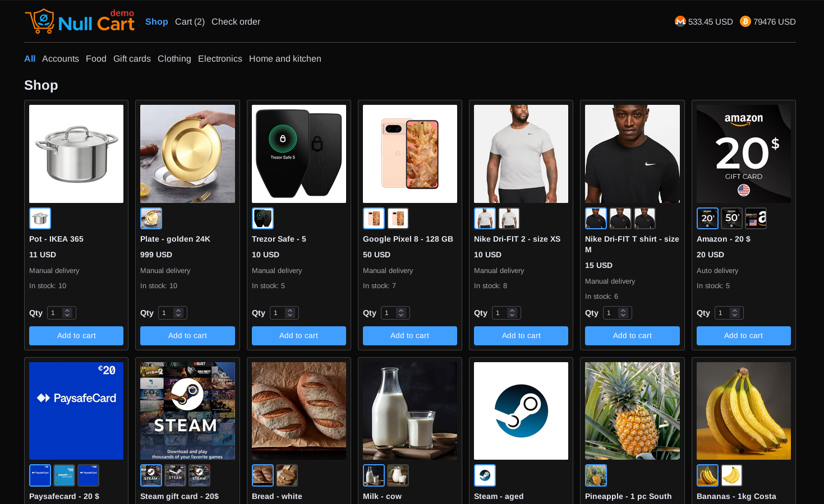Select the pineapple small thumbnail
Image resolution: width=824 pixels, height=504 pixels.
596,475
